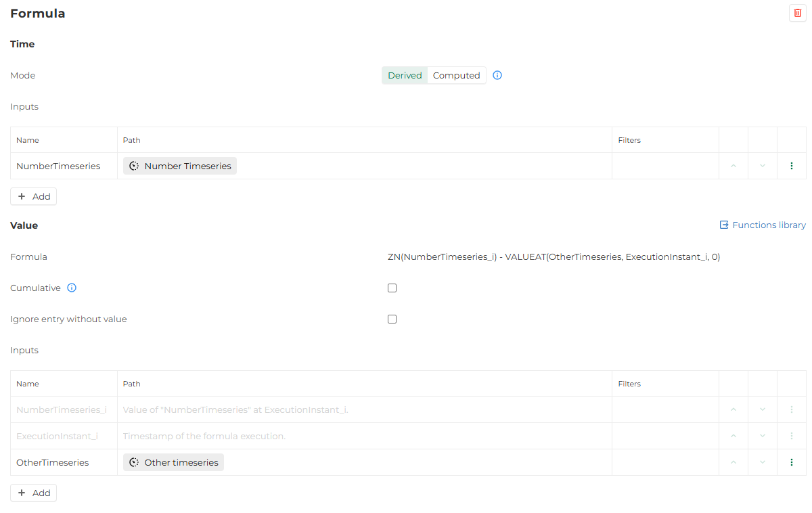Move NumberTimeseries input down with arrow
Viewport: 812px width, 513px height.
(x=763, y=166)
